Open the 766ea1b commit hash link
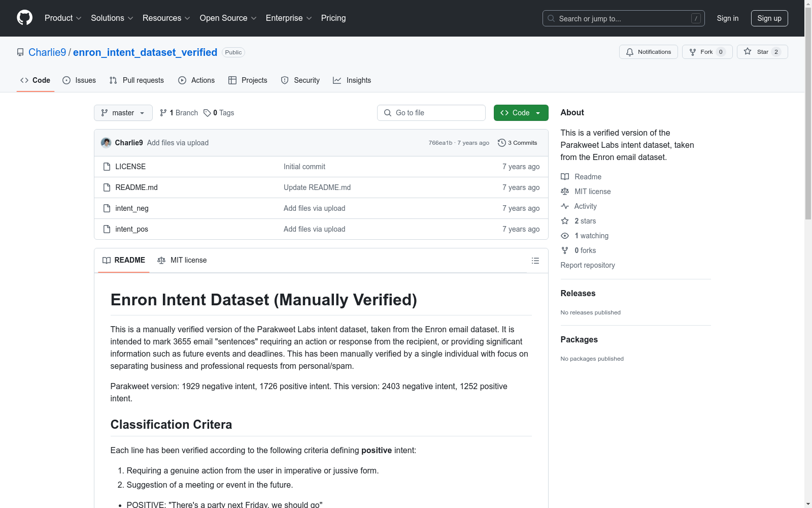This screenshot has height=508, width=812. [440, 143]
